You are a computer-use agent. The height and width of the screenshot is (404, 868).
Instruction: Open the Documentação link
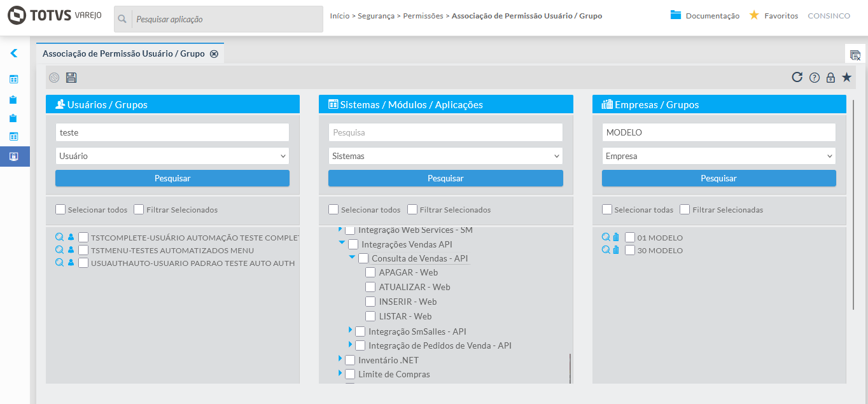(x=705, y=15)
